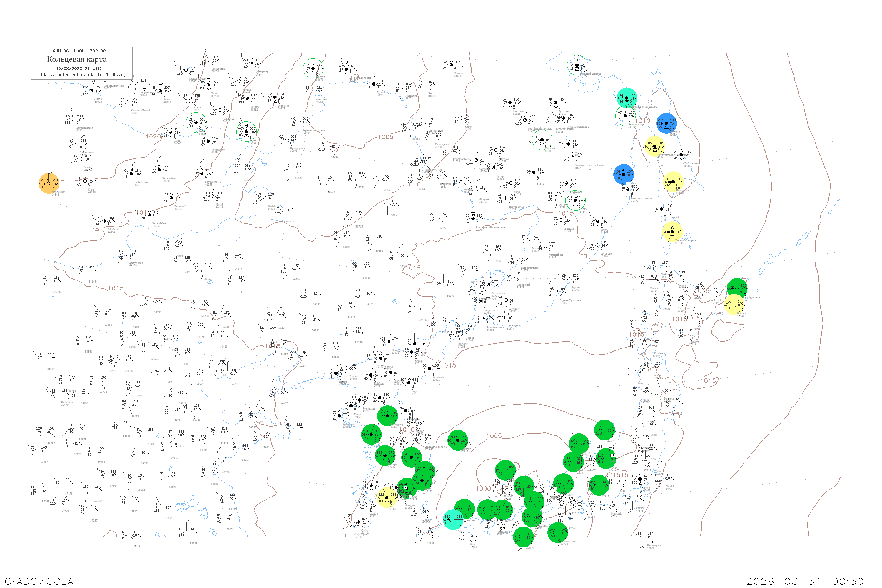Viewport: 882px width, 588px height.
Task: Open the meteocenter.net UHHH.png URL
Action: 83,74
